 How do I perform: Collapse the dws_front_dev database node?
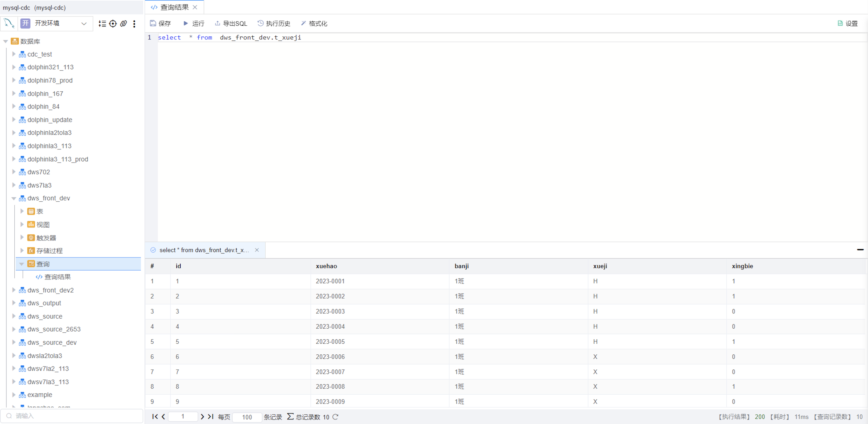click(14, 198)
